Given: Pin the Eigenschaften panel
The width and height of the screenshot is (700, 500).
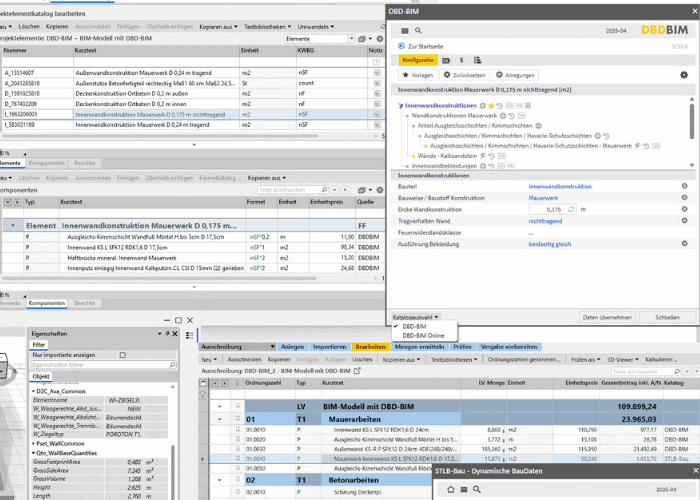Looking at the screenshot, I should [167, 333].
